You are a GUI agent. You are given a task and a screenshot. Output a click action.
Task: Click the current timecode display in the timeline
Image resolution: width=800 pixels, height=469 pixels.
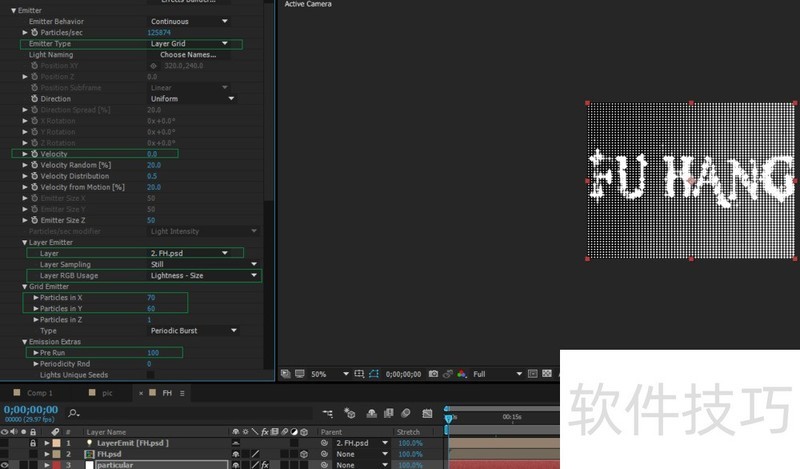point(29,410)
